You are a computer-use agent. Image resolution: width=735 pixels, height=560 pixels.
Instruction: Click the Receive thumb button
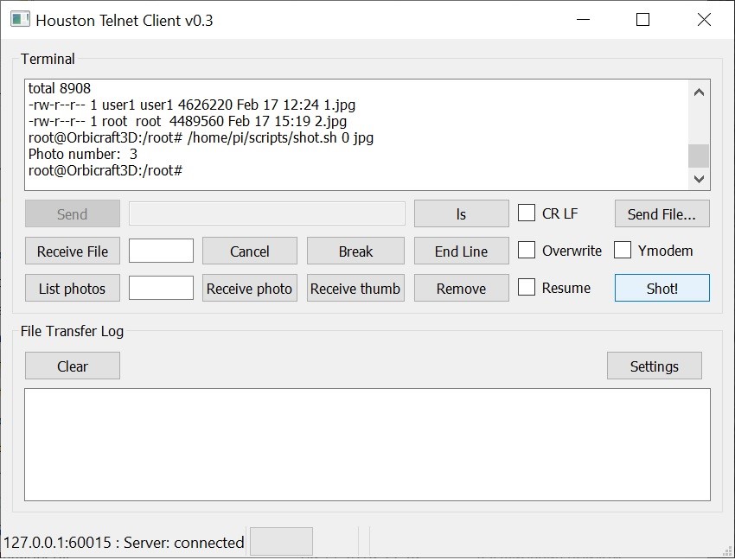point(355,289)
